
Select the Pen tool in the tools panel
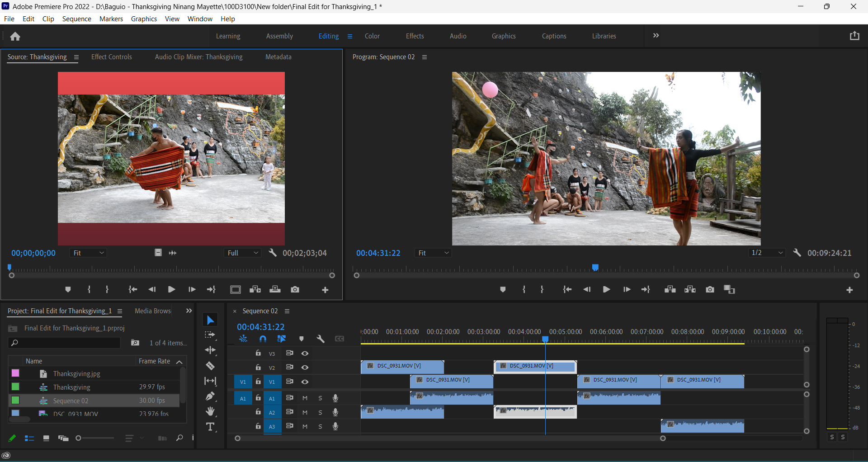(210, 396)
